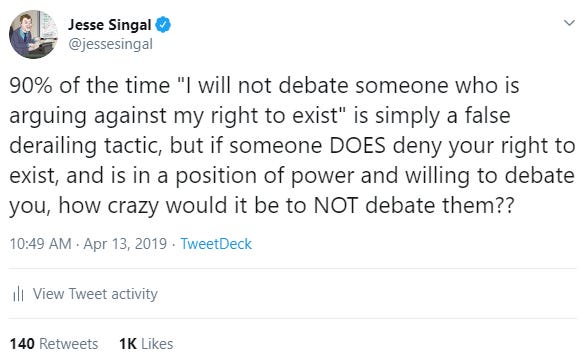Screen dimensions: 585x360
Task: Click the word Retweets beside 140
Action: click(69, 344)
